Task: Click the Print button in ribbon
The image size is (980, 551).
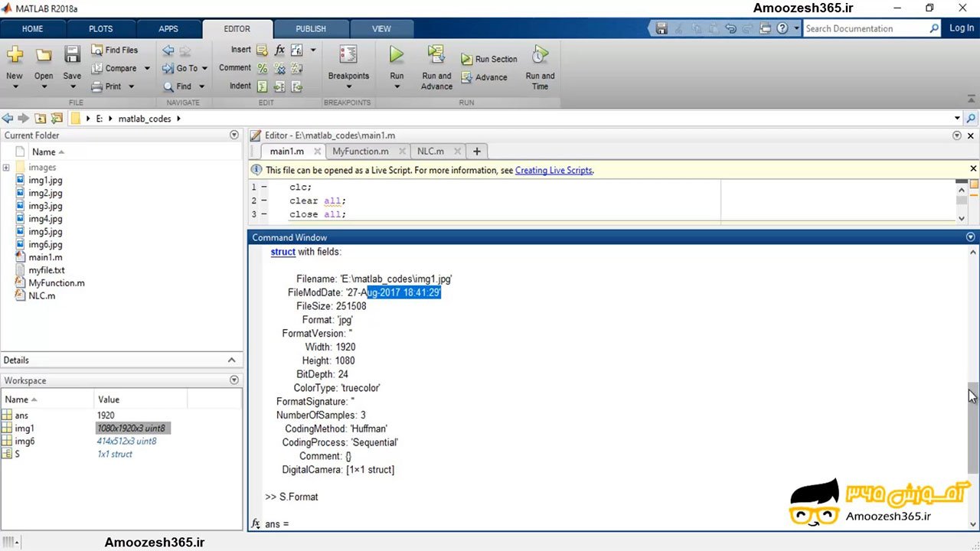Action: pyautogui.click(x=107, y=86)
